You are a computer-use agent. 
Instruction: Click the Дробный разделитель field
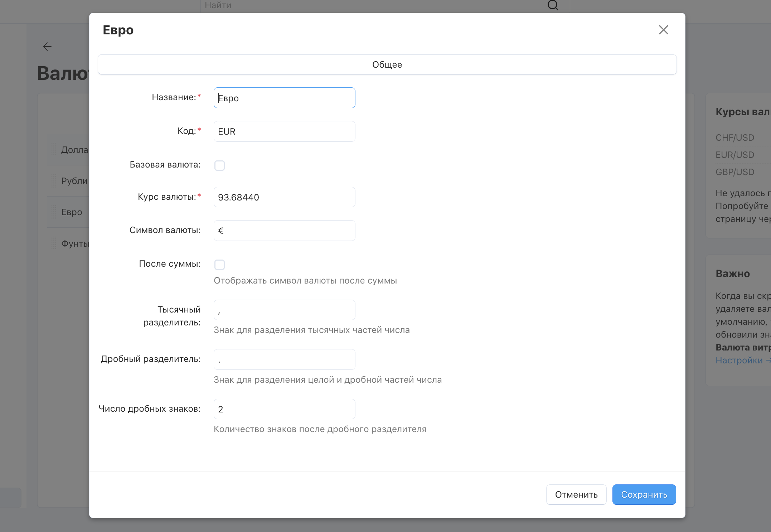[284, 359]
